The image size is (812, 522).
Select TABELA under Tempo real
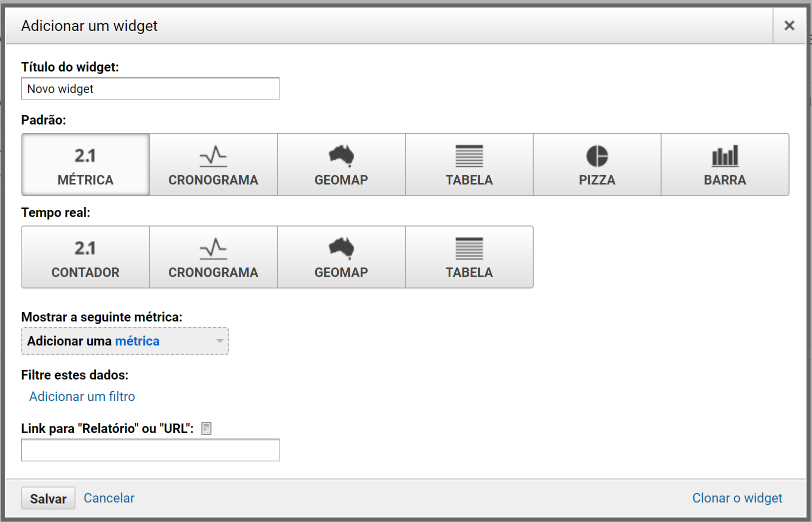(469, 257)
